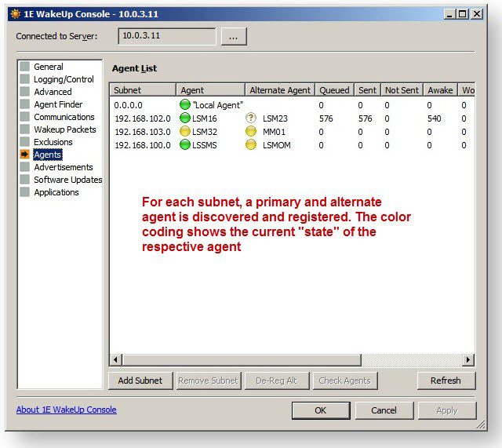Click the browse server ellipsis button
Screen dimensions: 502x448
[x=234, y=37]
